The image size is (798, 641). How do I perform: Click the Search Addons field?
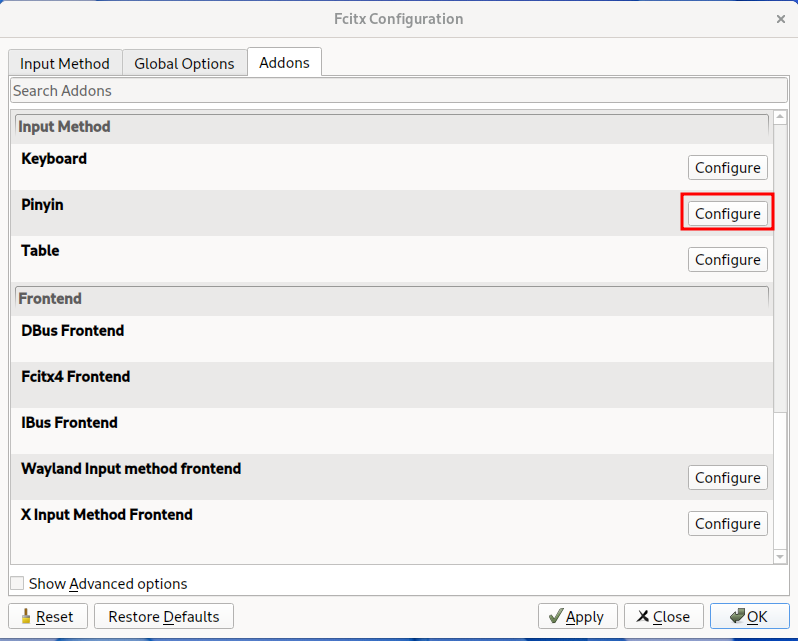pos(398,91)
